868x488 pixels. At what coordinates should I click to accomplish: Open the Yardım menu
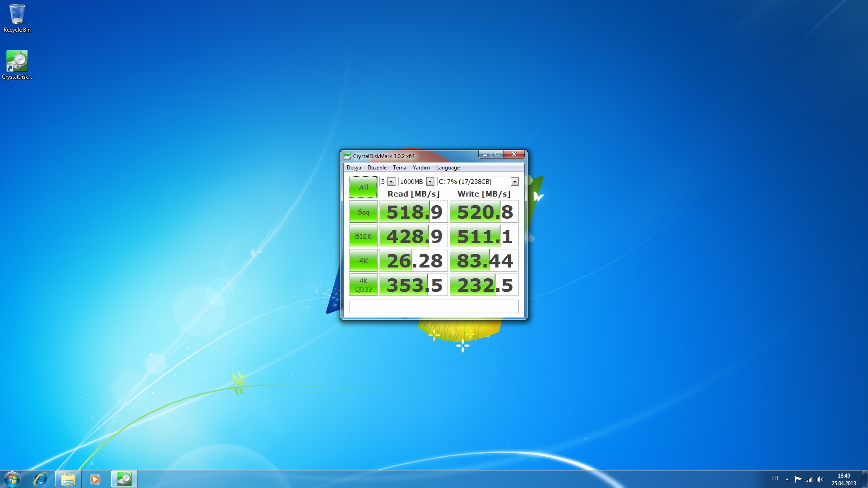point(421,168)
